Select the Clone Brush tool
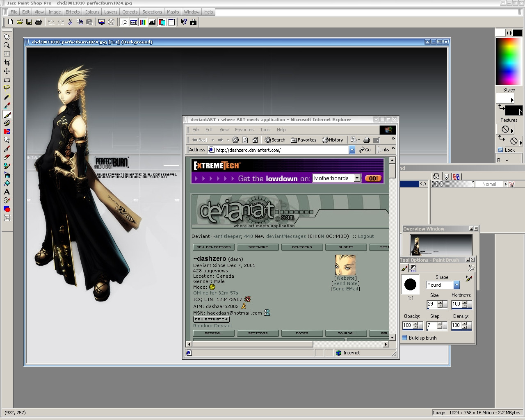The height and width of the screenshot is (420, 525). (x=7, y=123)
